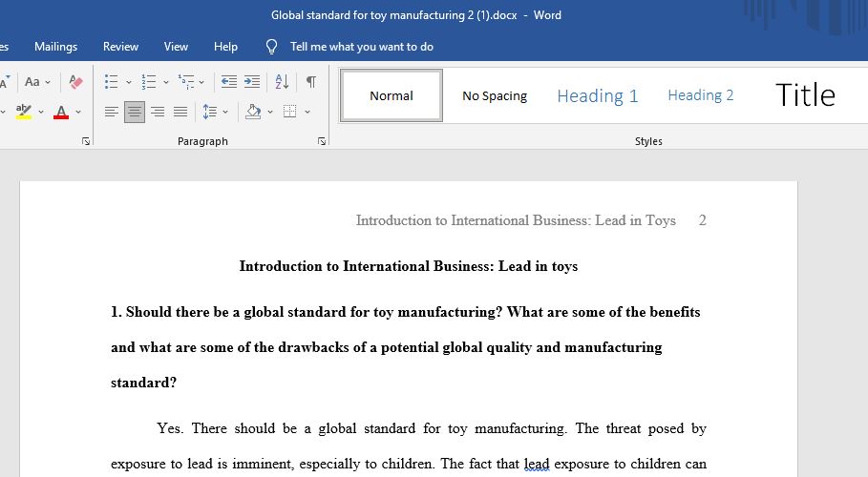Open the Review tab
This screenshot has width=868, height=477.
[x=120, y=47]
